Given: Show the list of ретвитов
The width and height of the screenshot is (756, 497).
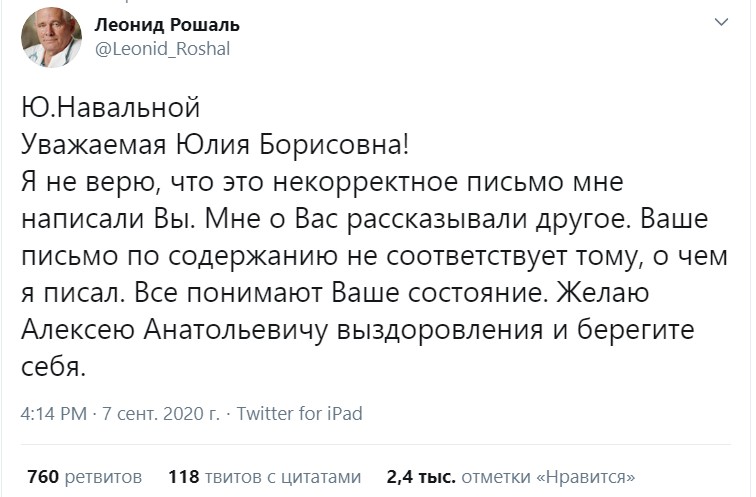Looking at the screenshot, I should point(103,477).
